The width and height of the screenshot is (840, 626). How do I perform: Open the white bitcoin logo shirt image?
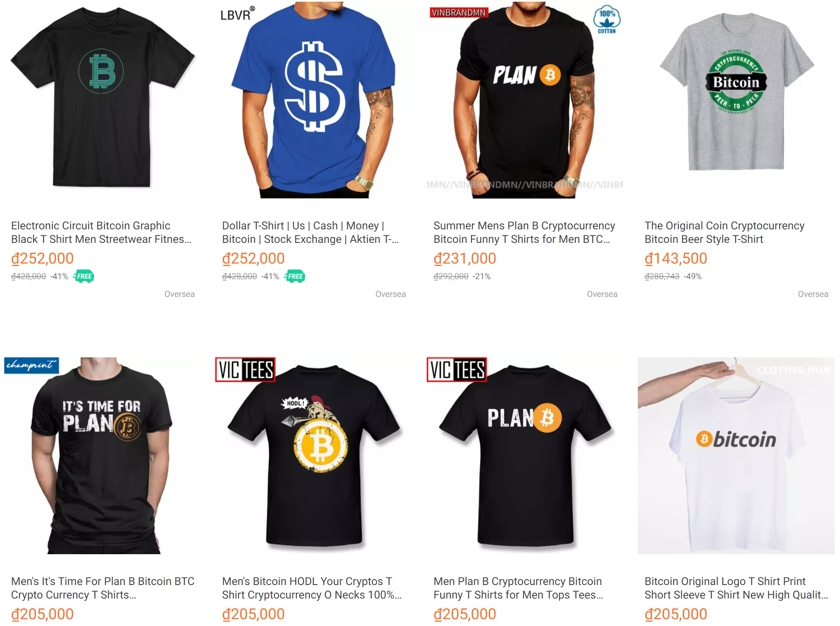click(736, 456)
